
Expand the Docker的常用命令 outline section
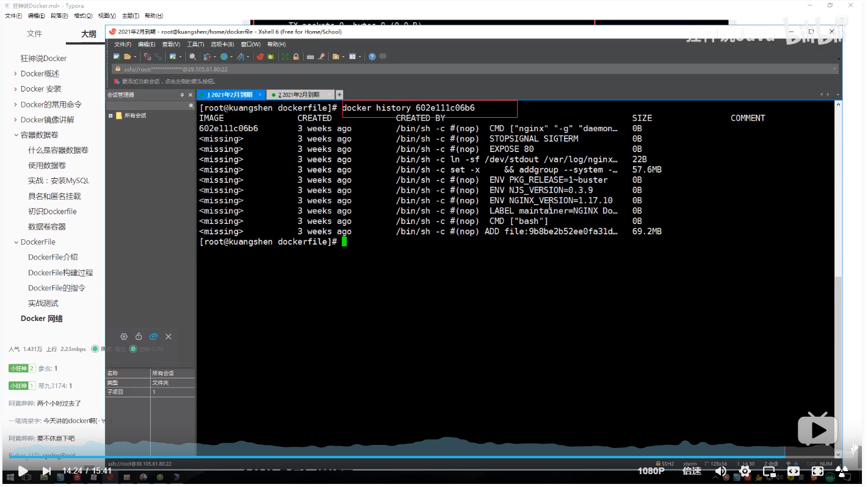(15, 104)
